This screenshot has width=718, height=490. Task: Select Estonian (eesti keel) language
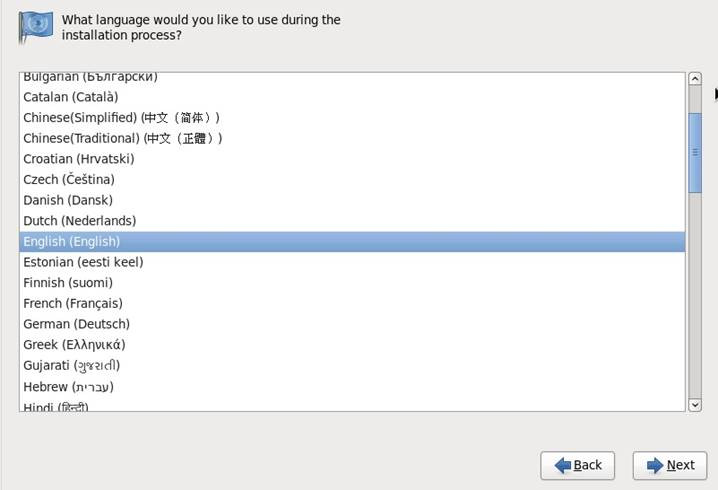click(x=83, y=262)
